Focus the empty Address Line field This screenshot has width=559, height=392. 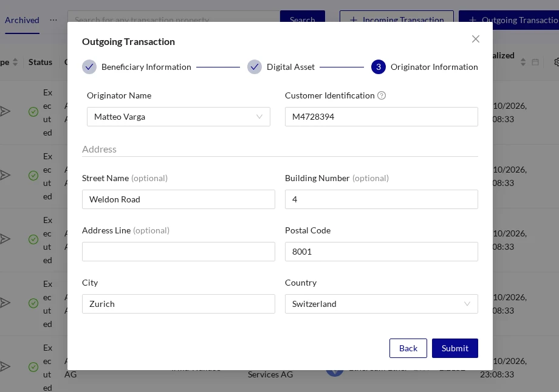[x=178, y=252]
